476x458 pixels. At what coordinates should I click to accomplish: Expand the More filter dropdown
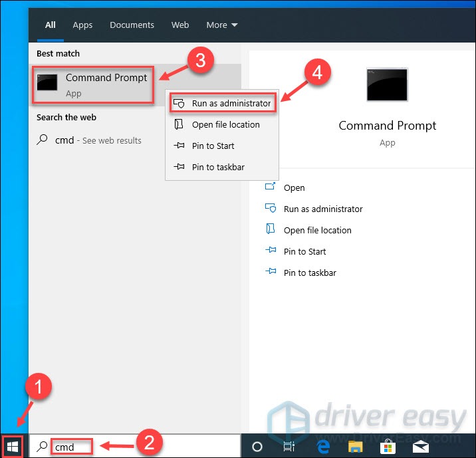221,25
